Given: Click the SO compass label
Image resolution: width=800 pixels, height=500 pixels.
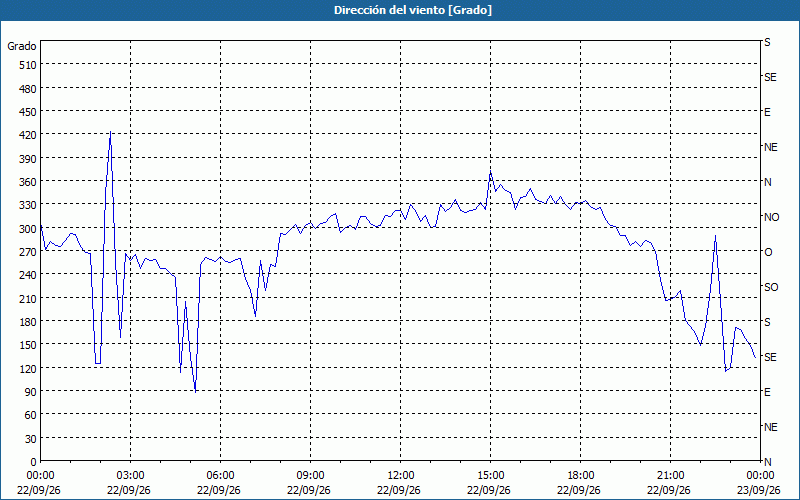Looking at the screenshot, I should (x=771, y=287).
